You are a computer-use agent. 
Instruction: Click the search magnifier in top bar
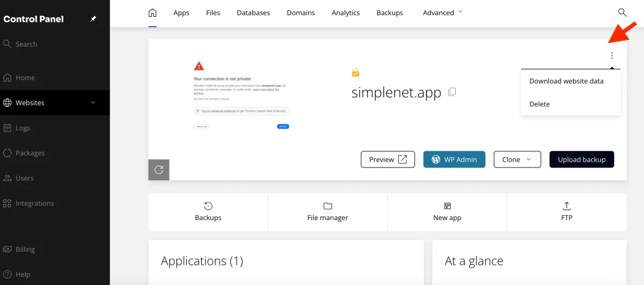click(622, 12)
